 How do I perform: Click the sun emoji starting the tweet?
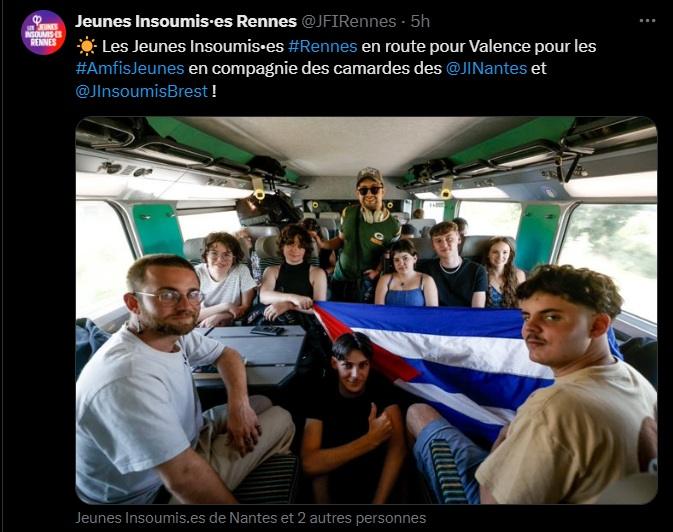[86, 46]
